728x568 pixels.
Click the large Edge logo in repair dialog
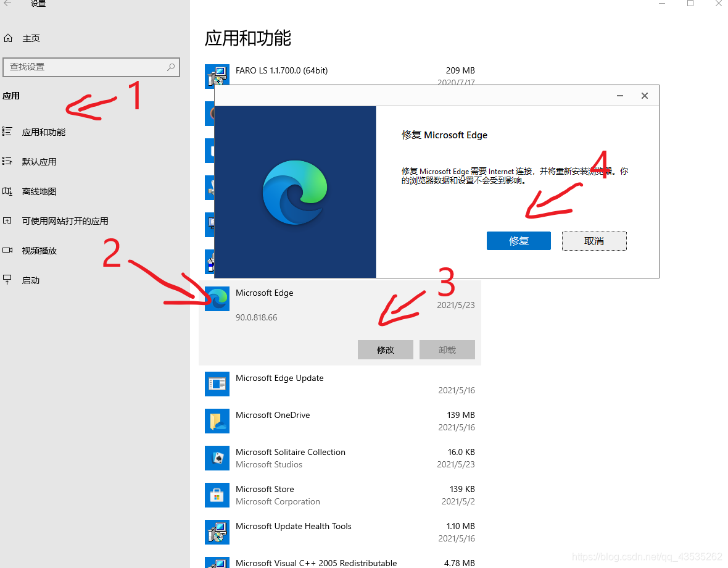pos(295,192)
